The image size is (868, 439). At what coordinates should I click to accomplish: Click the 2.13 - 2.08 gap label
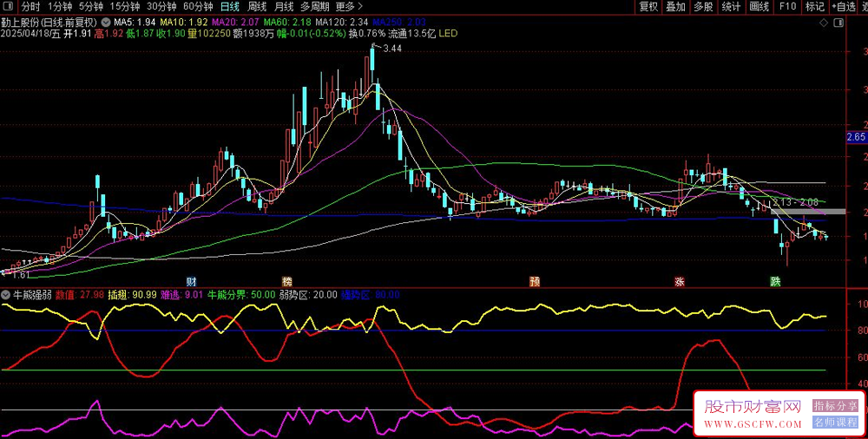pos(795,202)
